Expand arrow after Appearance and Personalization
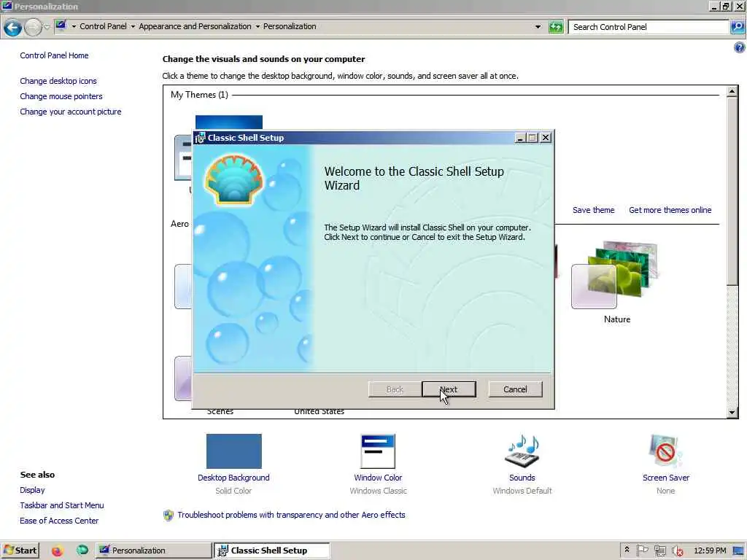The width and height of the screenshot is (747, 560). (258, 27)
